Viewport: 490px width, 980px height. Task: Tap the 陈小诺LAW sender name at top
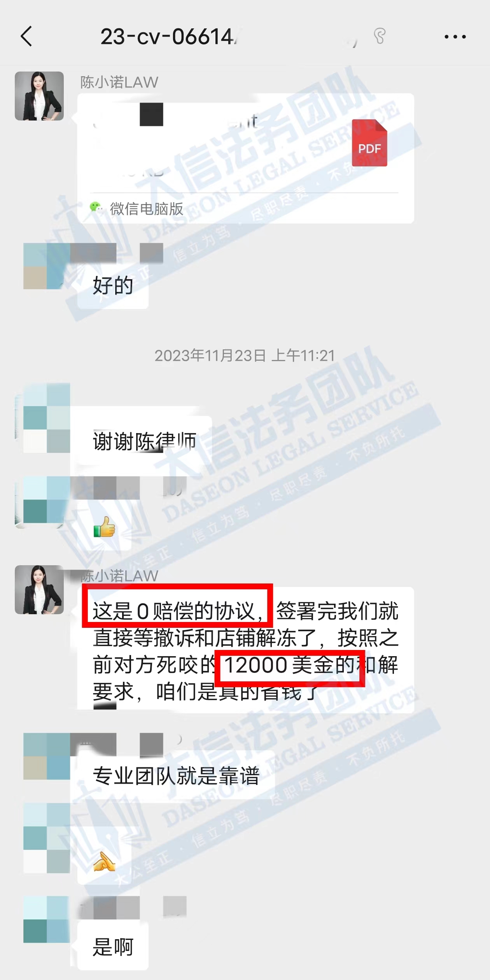(x=119, y=82)
